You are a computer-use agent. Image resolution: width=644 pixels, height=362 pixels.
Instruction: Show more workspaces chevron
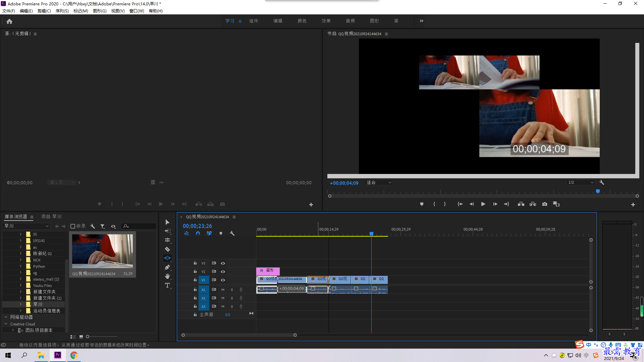pyautogui.click(x=422, y=21)
